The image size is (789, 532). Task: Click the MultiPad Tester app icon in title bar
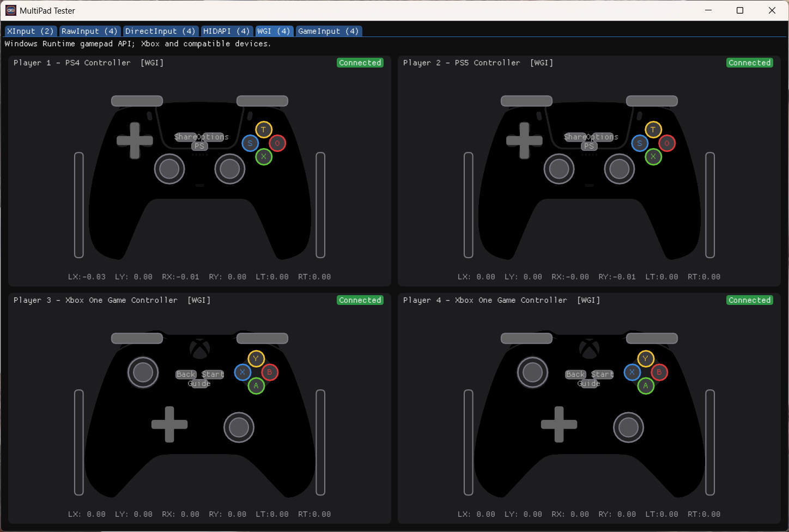pyautogui.click(x=11, y=10)
